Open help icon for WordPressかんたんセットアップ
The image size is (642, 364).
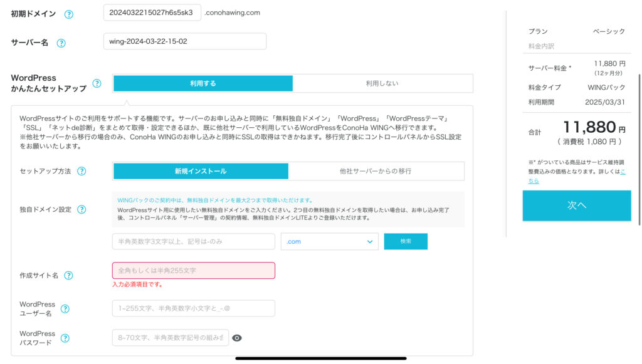(97, 83)
